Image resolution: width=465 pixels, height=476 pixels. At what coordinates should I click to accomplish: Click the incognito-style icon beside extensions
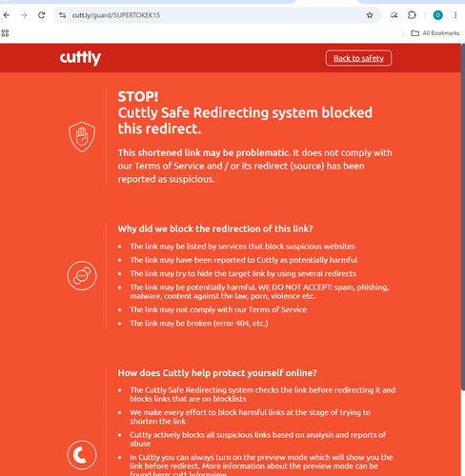point(394,15)
